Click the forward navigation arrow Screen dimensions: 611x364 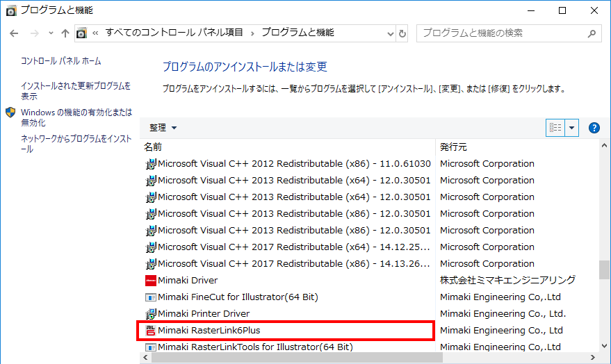(x=35, y=33)
